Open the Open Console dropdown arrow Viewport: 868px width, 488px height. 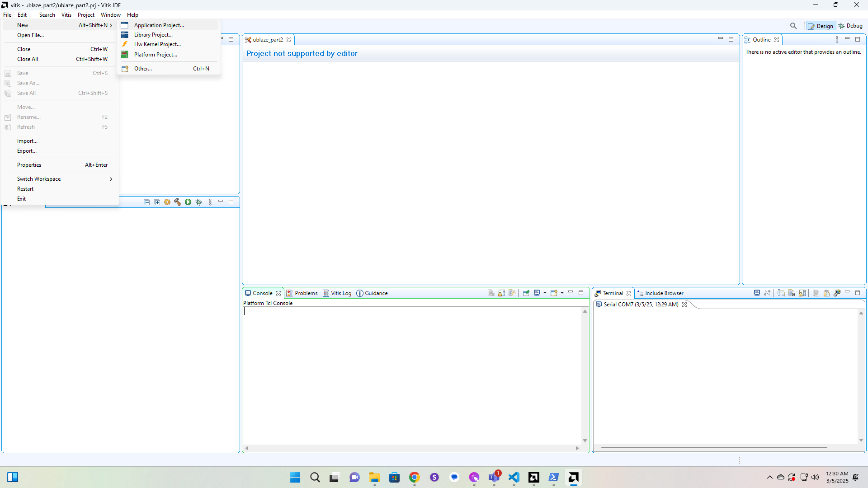tap(562, 293)
